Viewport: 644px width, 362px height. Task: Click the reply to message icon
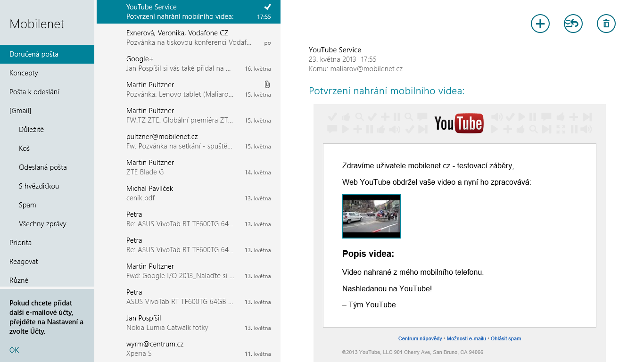(x=573, y=24)
